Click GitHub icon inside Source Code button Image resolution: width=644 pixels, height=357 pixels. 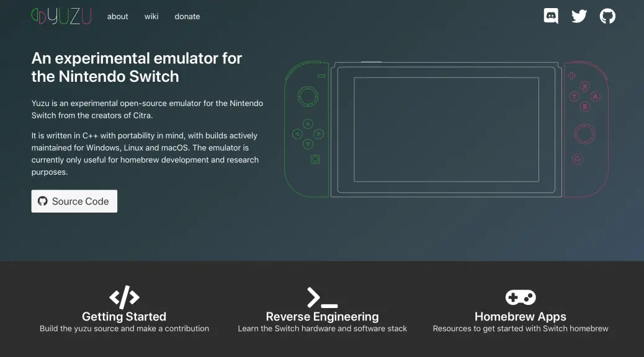pyautogui.click(x=43, y=201)
